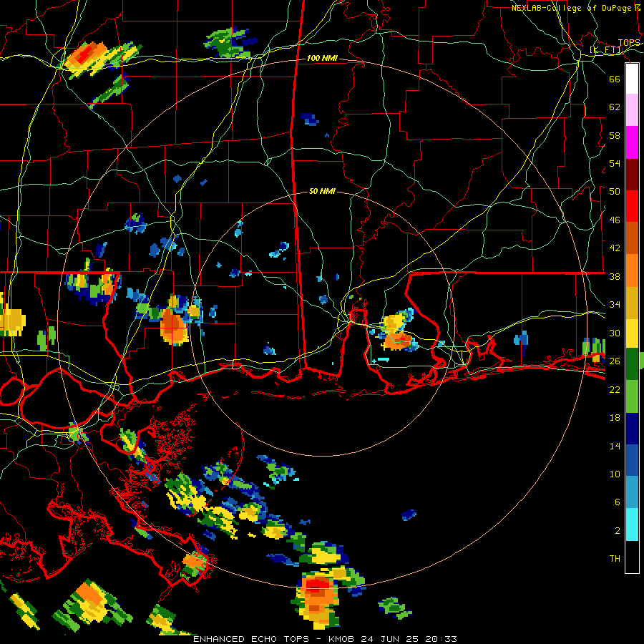Pick the light orange legend swatch
Image resolution: width=644 pixels, height=644 pixels.
point(632,270)
